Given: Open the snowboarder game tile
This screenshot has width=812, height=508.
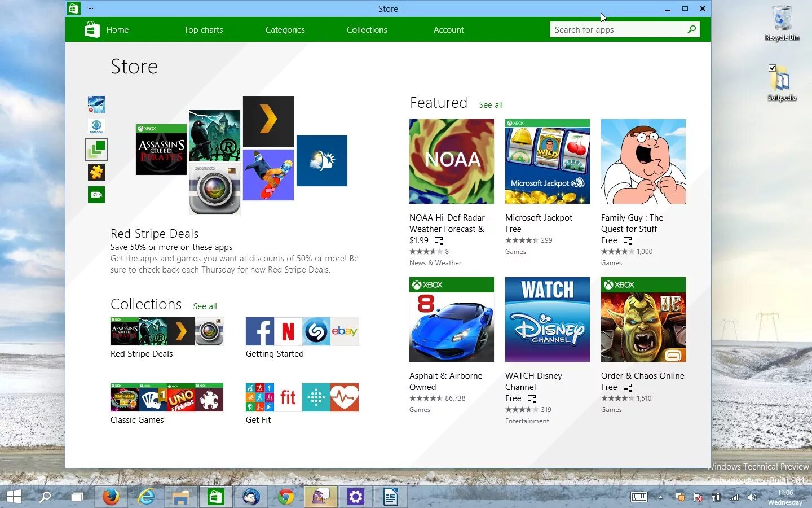Looking at the screenshot, I should point(268,175).
